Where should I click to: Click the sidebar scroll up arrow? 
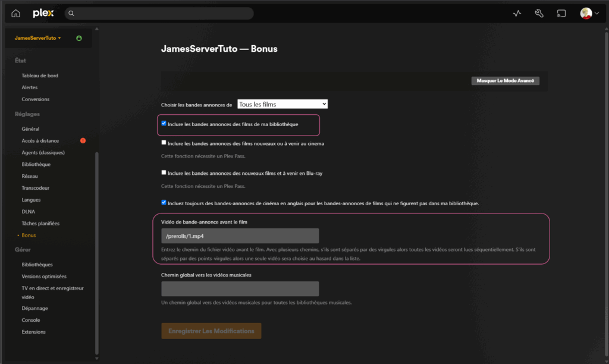[97, 29]
